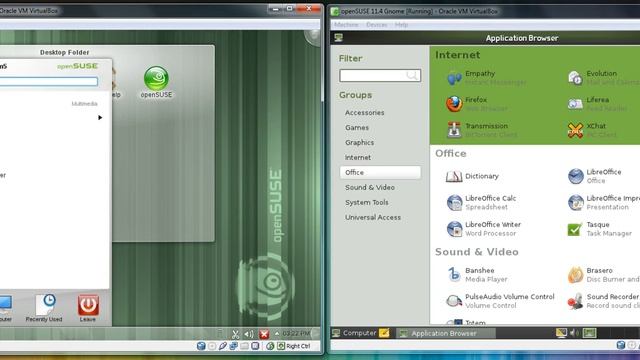Click the Klipper scissors tray icon
The image size is (640, 360).
236,334
